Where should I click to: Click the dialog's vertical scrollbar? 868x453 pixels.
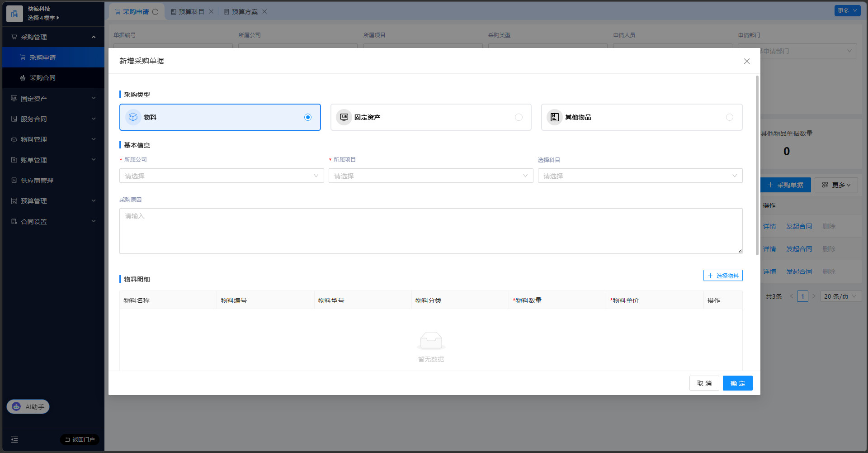(757, 165)
